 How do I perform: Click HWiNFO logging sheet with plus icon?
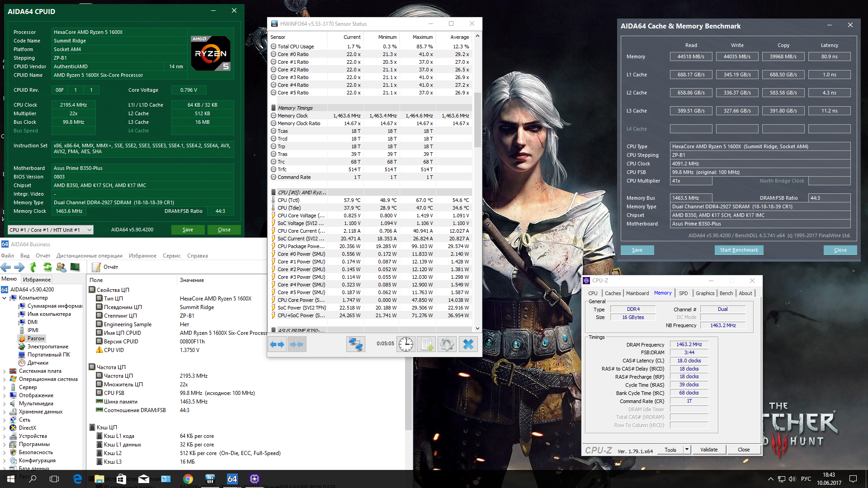[x=426, y=344]
